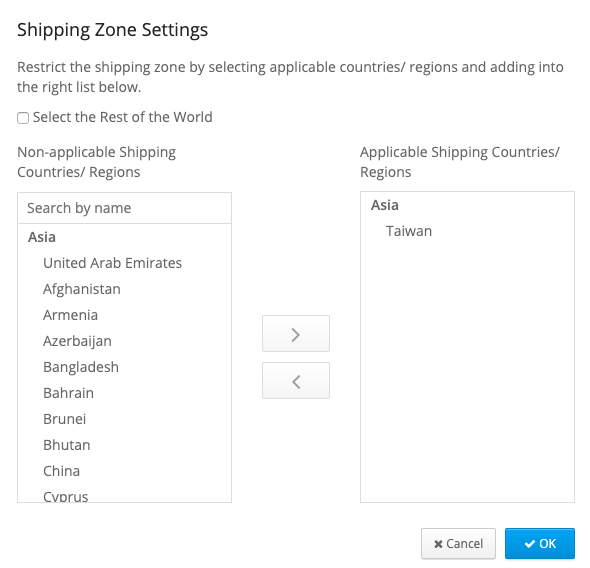
Task: Select United Arab Emirates from the list
Action: [112, 263]
